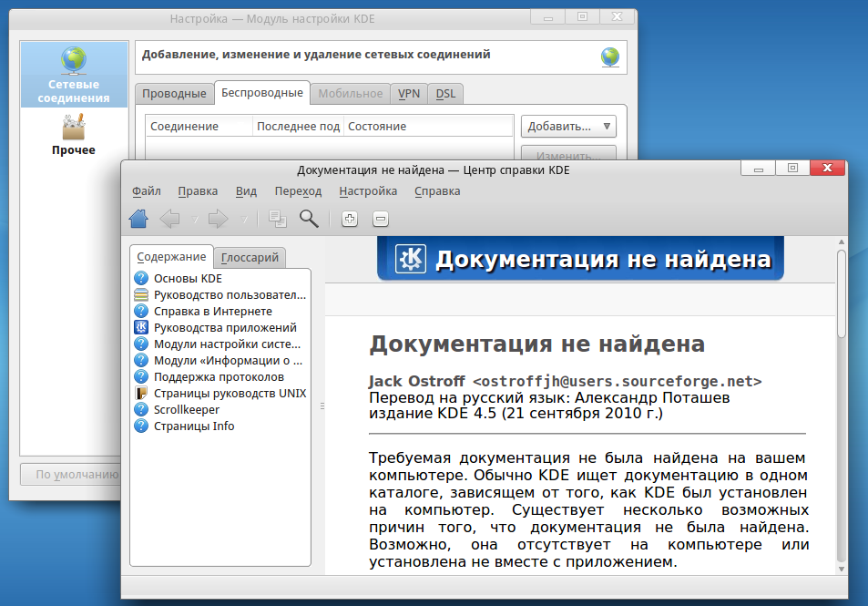Image resolution: width=868 pixels, height=606 pixels.
Task: Open the Переход menu
Action: coord(298,191)
